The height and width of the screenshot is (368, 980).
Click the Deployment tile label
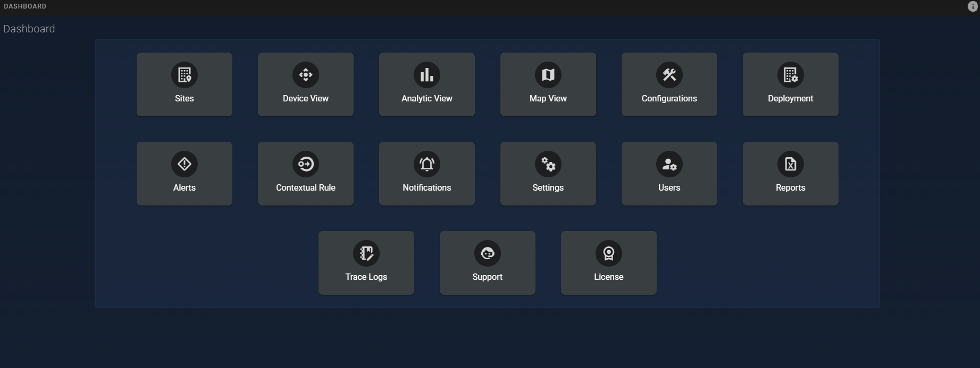point(791,99)
